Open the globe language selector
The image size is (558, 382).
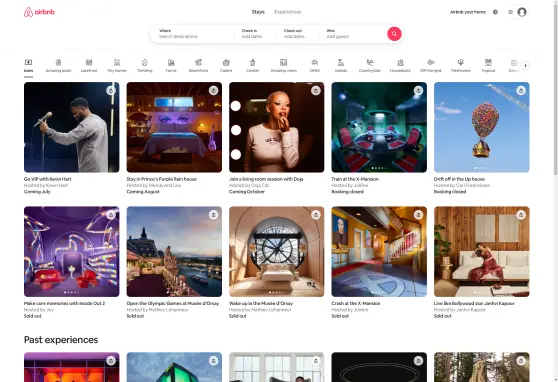tap(495, 12)
